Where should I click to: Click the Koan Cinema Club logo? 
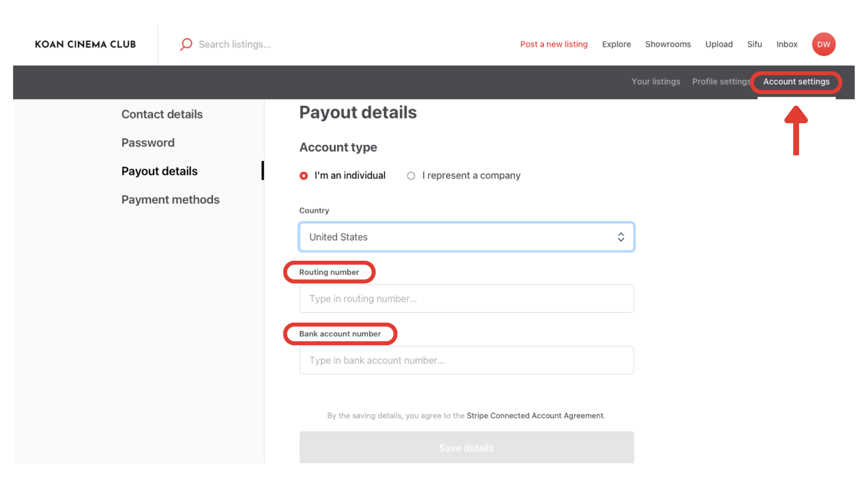click(85, 44)
